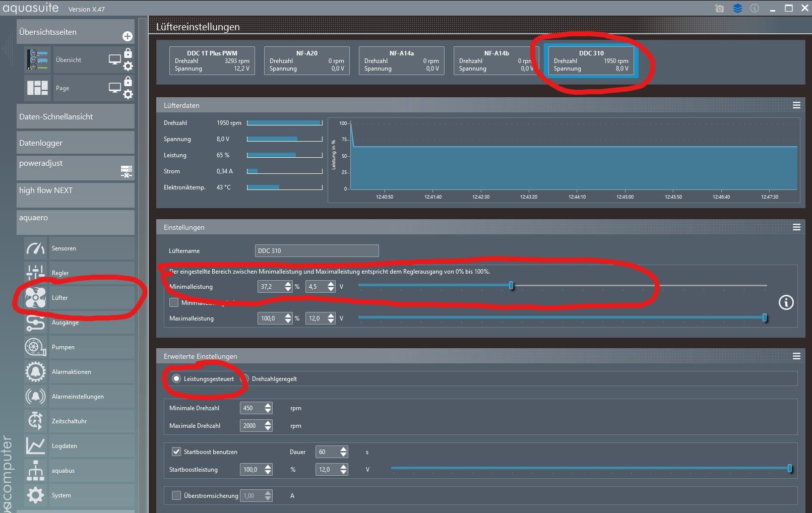Click the Lüftername input field
The width and height of the screenshot is (812, 513).
pyautogui.click(x=317, y=250)
